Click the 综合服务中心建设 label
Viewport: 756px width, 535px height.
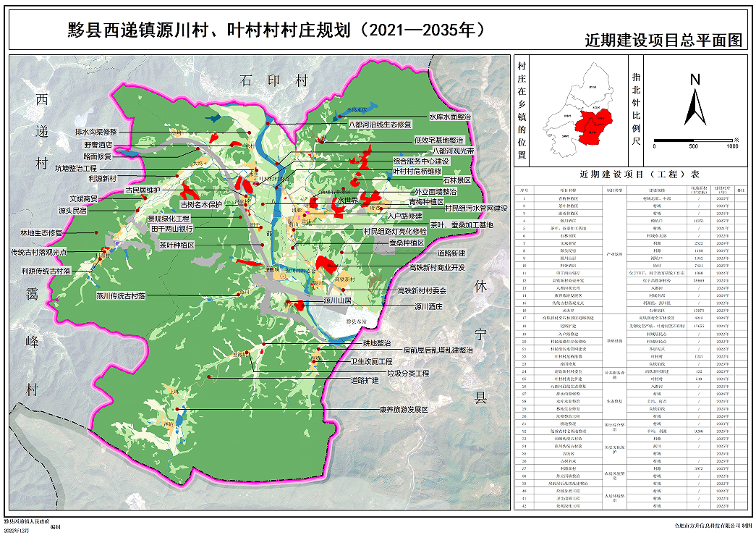tap(427, 161)
